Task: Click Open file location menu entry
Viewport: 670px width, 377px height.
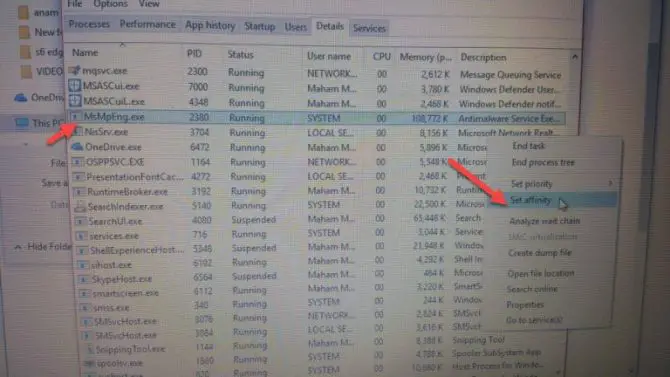Action: [541, 273]
